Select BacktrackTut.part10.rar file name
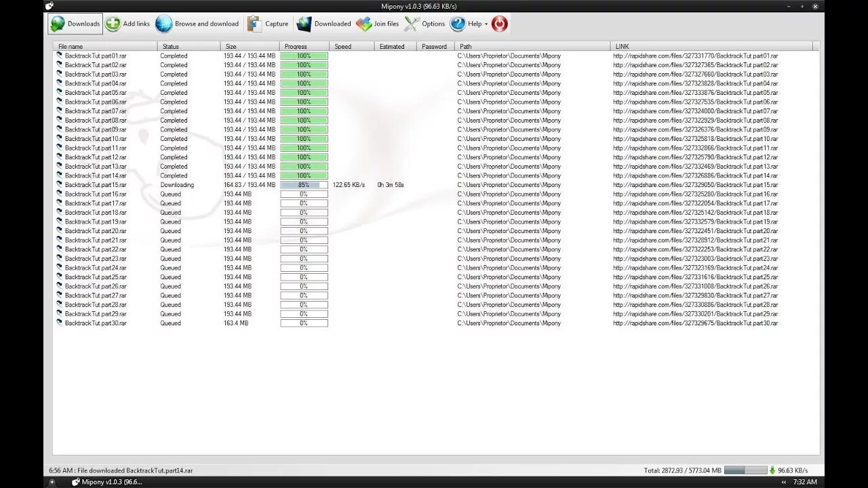This screenshot has width=868, height=488. coord(96,139)
